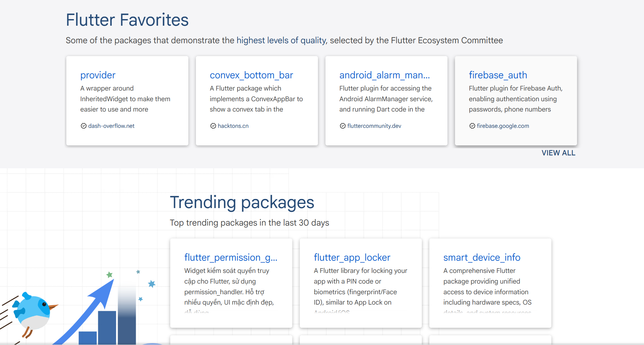Click the smart_device_info card description text

[487, 287]
